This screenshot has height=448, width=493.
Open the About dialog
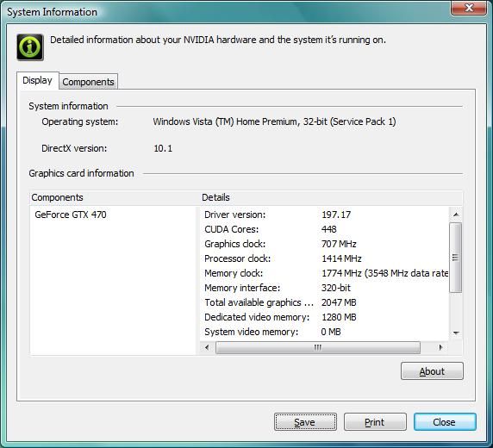(432, 371)
